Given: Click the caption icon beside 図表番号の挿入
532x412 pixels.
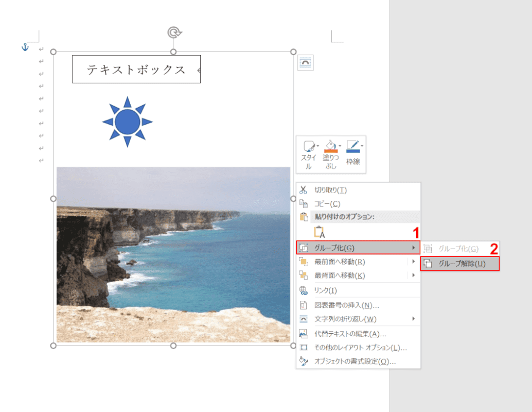Looking at the screenshot, I should coord(304,305).
